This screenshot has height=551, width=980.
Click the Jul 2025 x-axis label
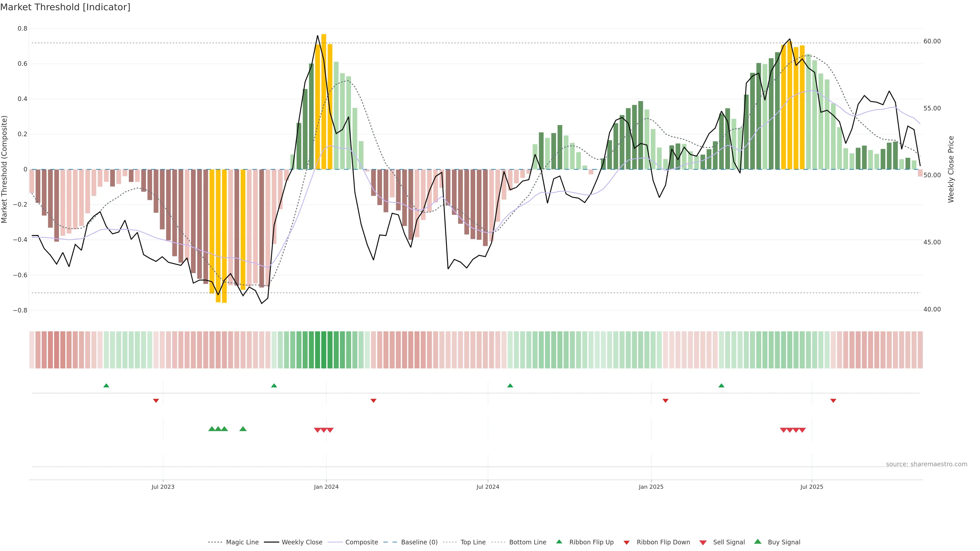coord(812,487)
